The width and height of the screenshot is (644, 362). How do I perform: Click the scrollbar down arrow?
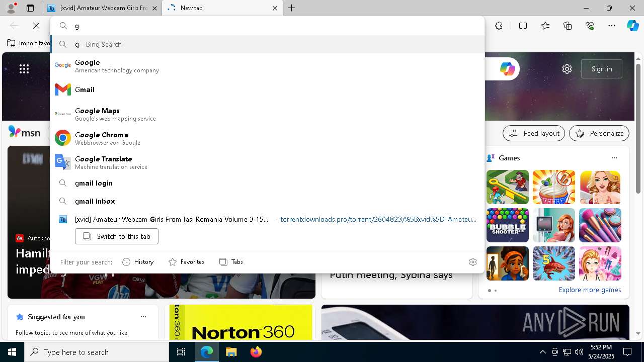[638, 334]
